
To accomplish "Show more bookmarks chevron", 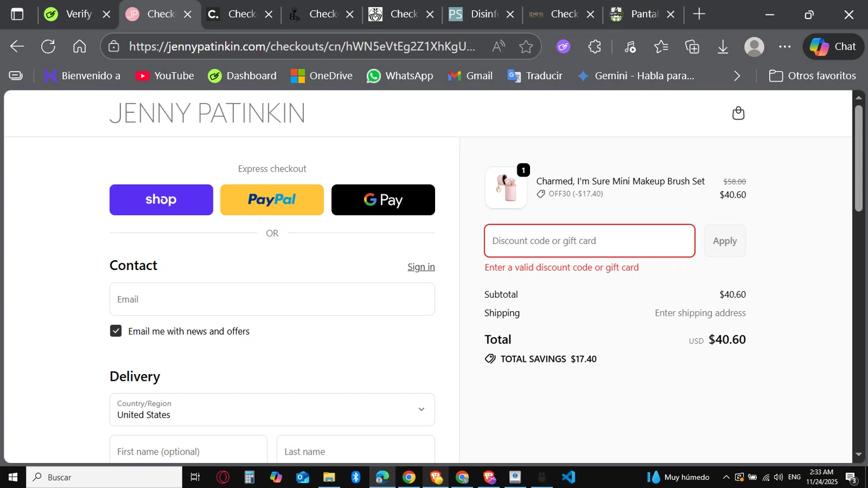I will pos(737,76).
